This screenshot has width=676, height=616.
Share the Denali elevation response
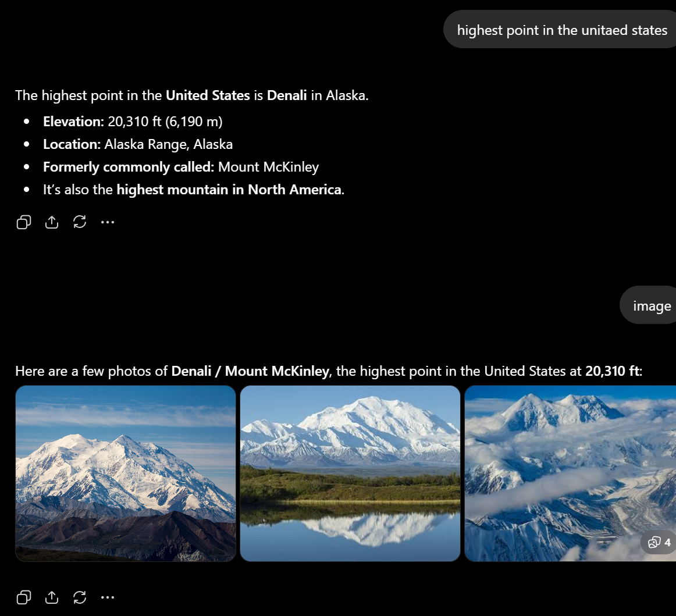(52, 222)
